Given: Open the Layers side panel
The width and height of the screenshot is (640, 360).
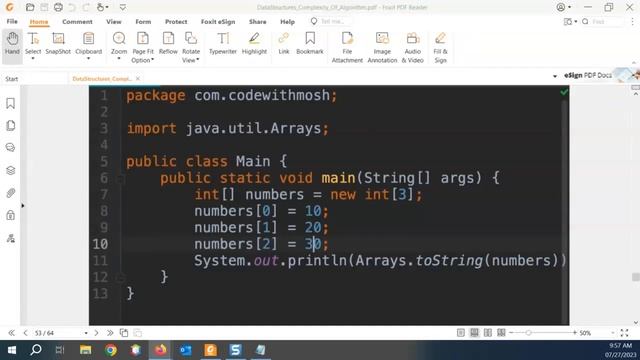Looking at the screenshot, I should point(11,170).
